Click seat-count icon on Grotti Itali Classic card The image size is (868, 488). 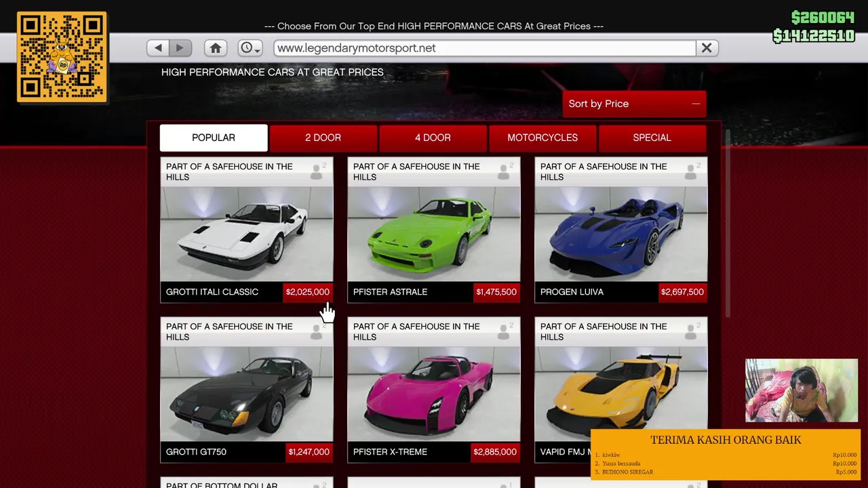pyautogui.click(x=317, y=171)
